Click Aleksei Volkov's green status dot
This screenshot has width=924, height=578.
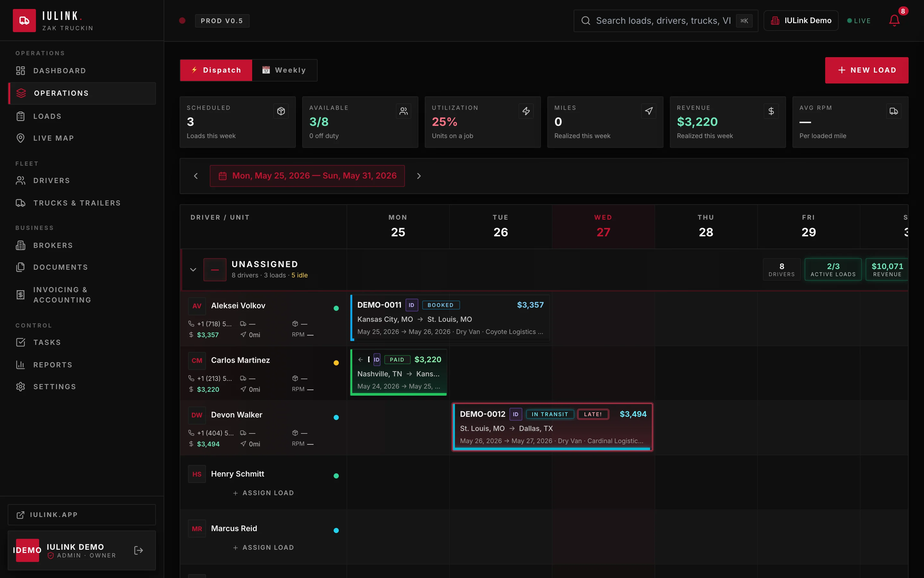[x=336, y=308]
